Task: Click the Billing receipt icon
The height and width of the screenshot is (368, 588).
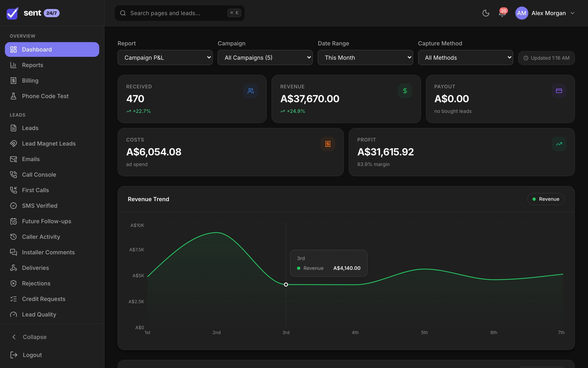Action: 14,81
